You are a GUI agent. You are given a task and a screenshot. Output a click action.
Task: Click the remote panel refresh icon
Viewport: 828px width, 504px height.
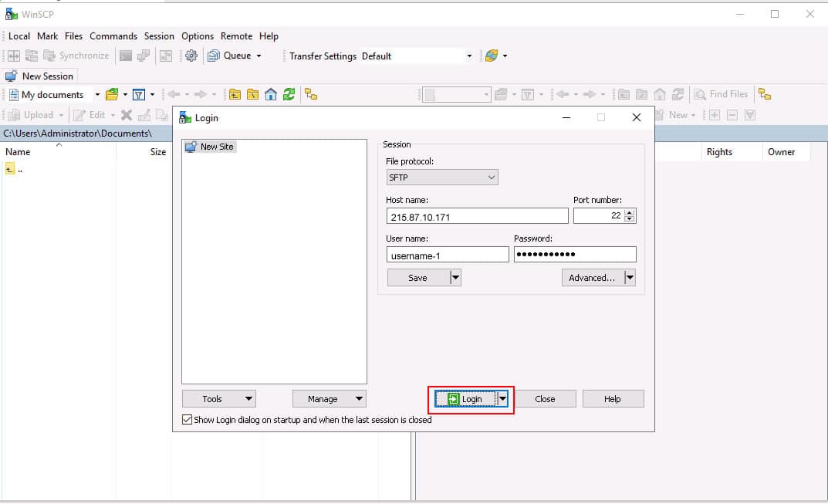(x=678, y=95)
